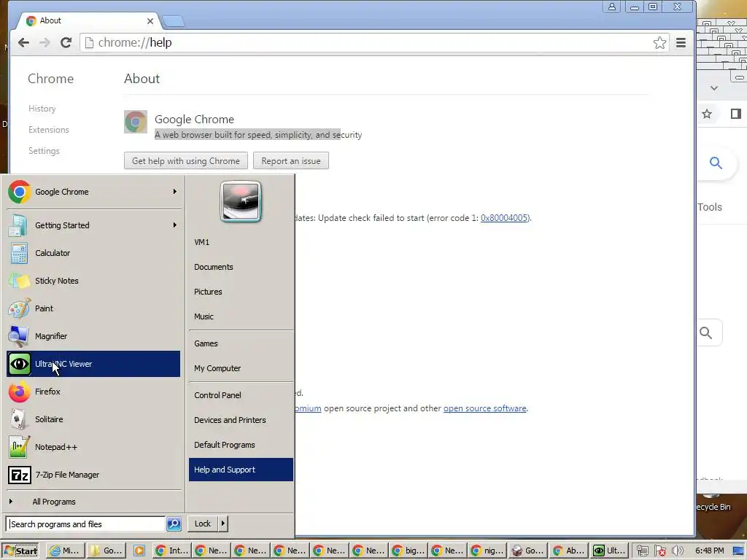Open the open source software link
Image resolution: width=747 pixels, height=560 pixels.
(485, 408)
